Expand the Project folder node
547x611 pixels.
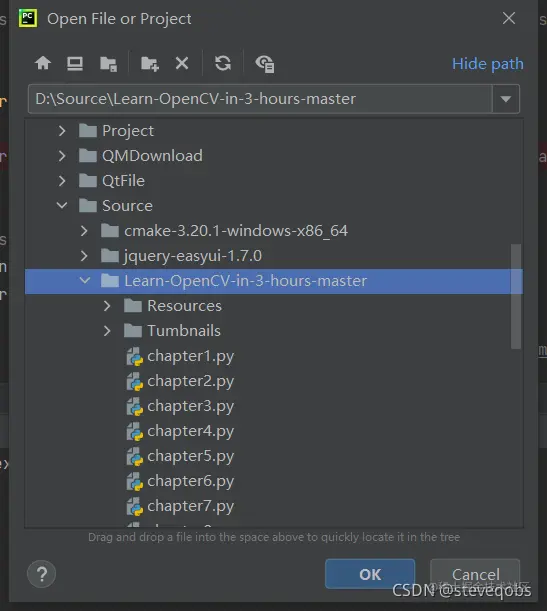[62, 131]
